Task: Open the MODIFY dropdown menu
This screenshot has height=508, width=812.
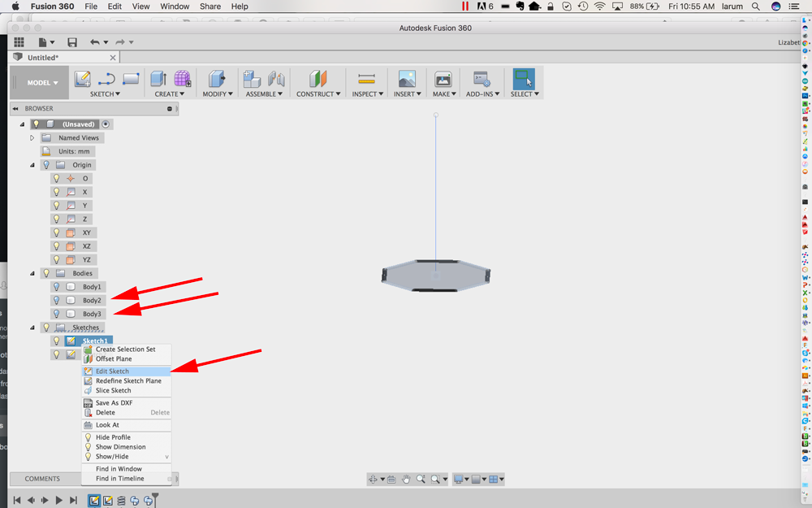Action: (x=218, y=93)
